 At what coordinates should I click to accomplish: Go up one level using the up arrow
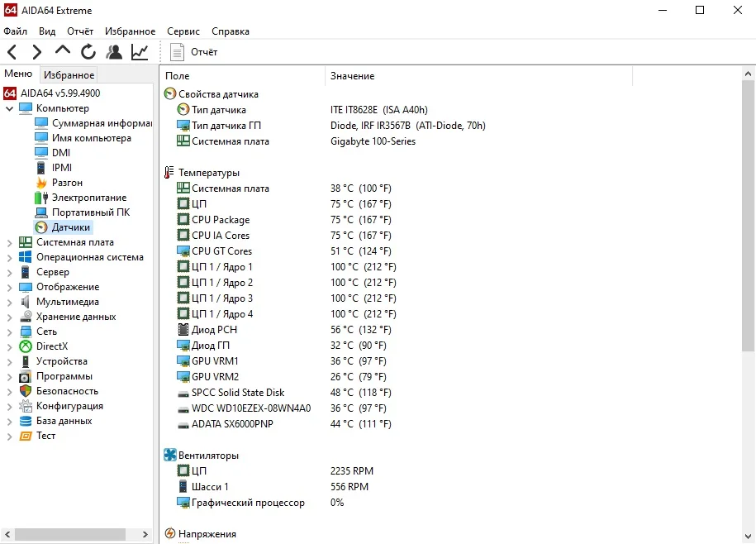[x=63, y=50]
